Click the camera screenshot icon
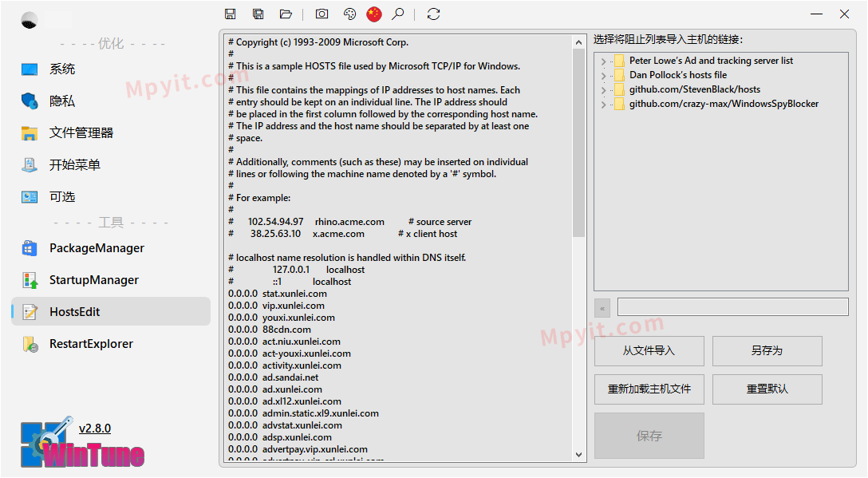Screen dimensions: 868x478 pyautogui.click(x=322, y=14)
